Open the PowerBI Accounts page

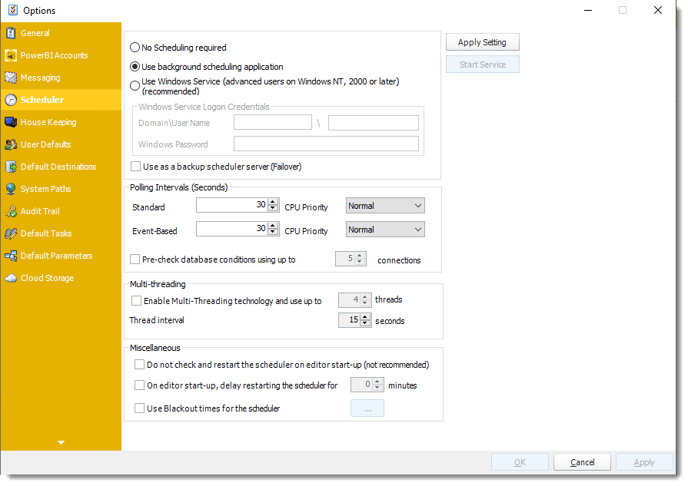[x=61, y=55]
